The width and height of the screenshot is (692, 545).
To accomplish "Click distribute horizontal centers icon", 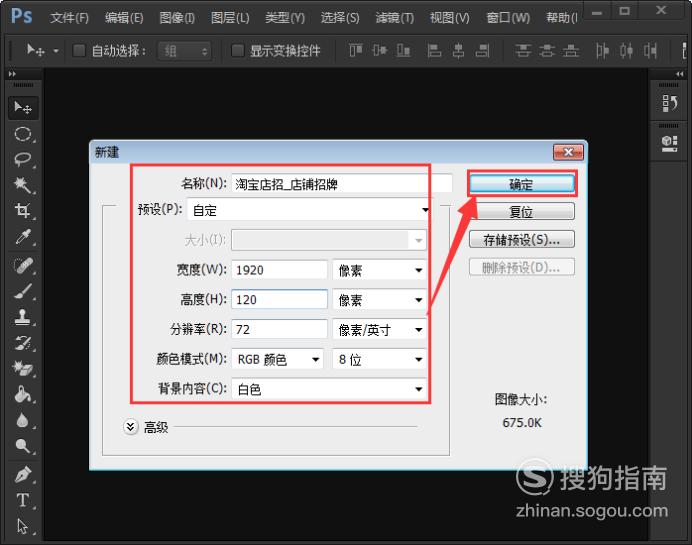I will [626, 50].
